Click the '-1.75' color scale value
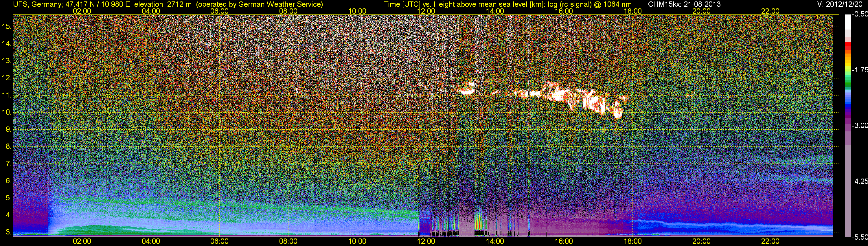This screenshot has height=246, width=868. coord(860,70)
